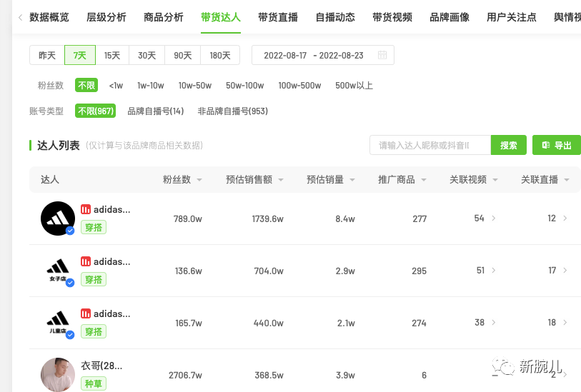
Task: Click the green 搜索 button
Action: (508, 145)
